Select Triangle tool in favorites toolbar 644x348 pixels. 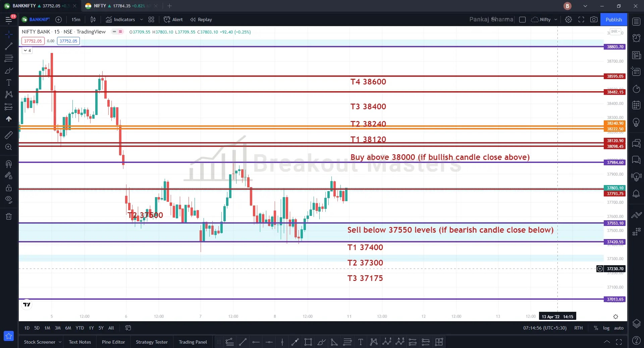[334, 342]
